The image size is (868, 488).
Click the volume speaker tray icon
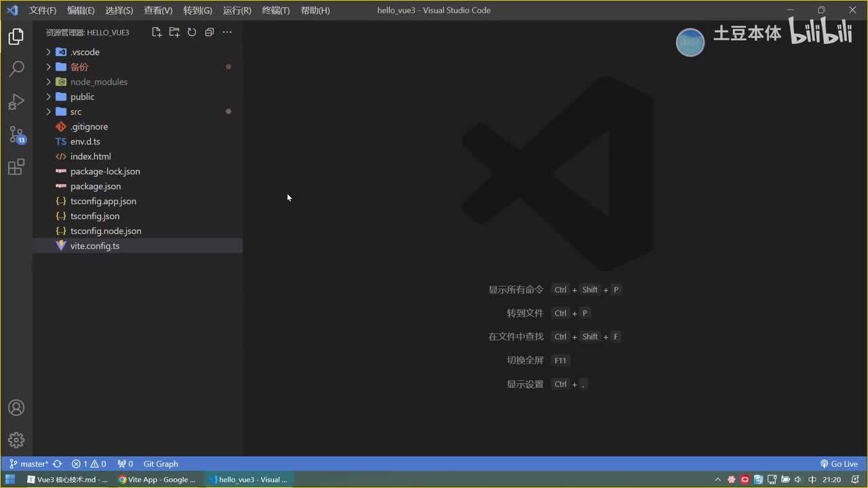point(798,480)
